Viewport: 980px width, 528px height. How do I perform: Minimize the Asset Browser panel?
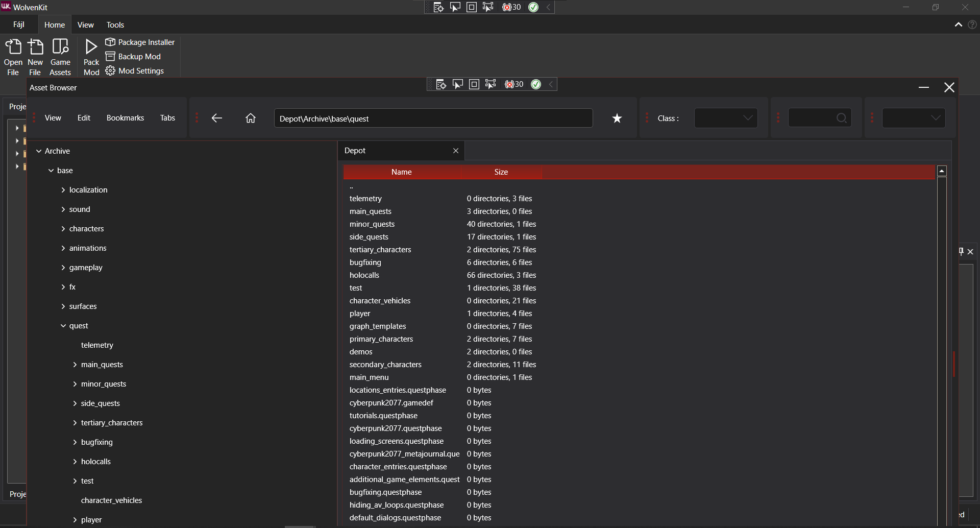click(x=924, y=87)
